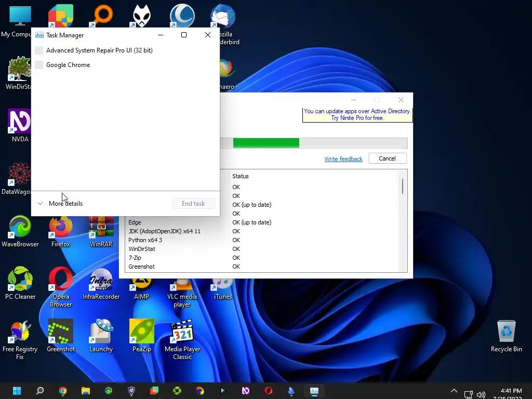Show hidden system tray icons

(x=454, y=391)
